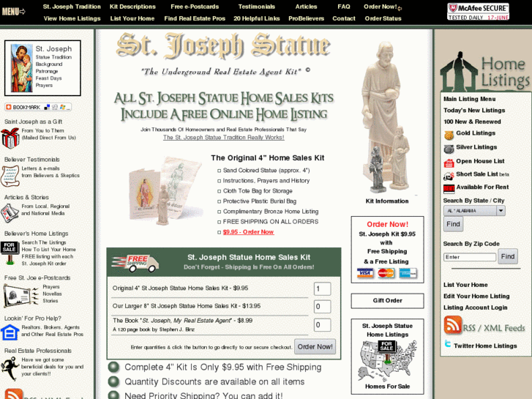Screen dimensions: 532x399
Task: Click the red Available For Rent icon
Action: coord(449,188)
